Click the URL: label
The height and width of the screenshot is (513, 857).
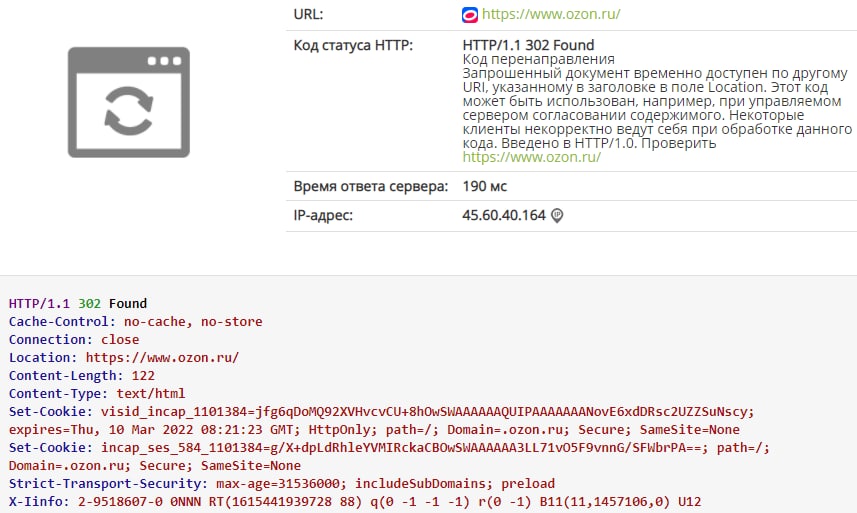pyautogui.click(x=308, y=14)
